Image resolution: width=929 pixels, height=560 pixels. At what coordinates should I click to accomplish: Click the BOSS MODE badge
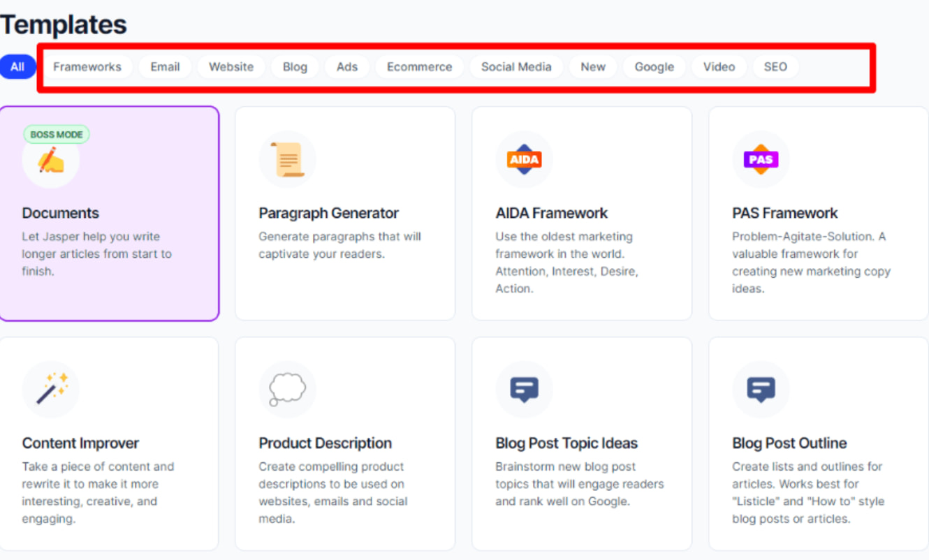tap(57, 135)
